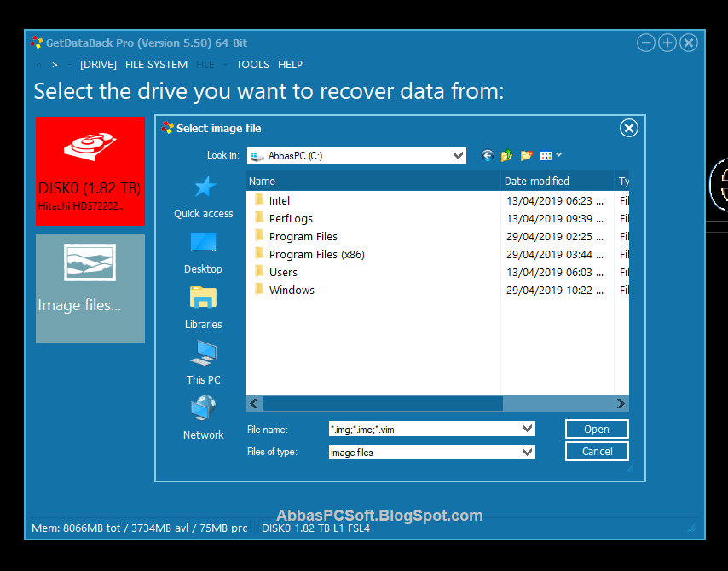Screen dimensions: 728x571
Task: Click the horizontal scrollbar thumb
Action: (383, 403)
